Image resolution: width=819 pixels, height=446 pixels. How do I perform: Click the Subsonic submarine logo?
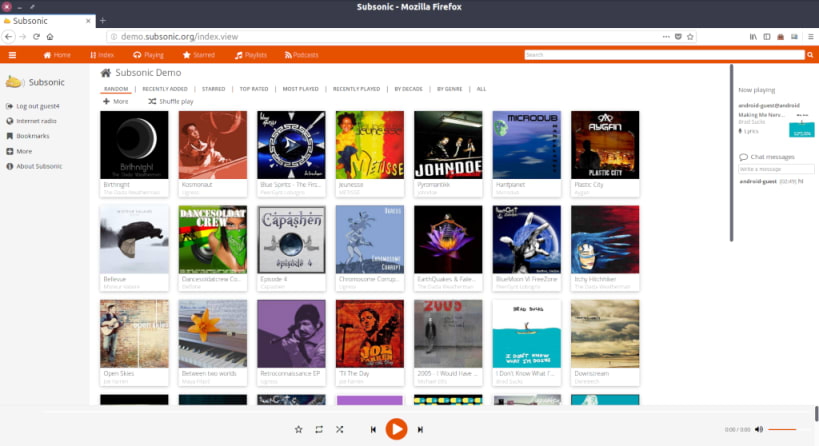(x=14, y=81)
